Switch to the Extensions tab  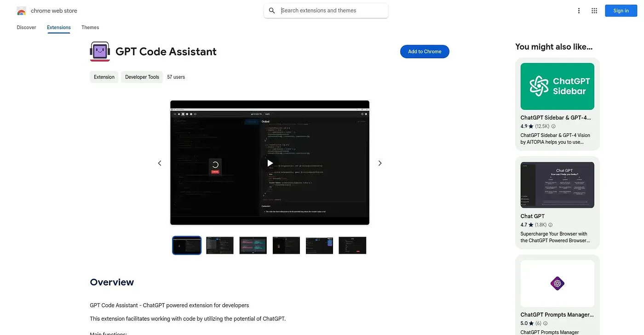click(59, 28)
